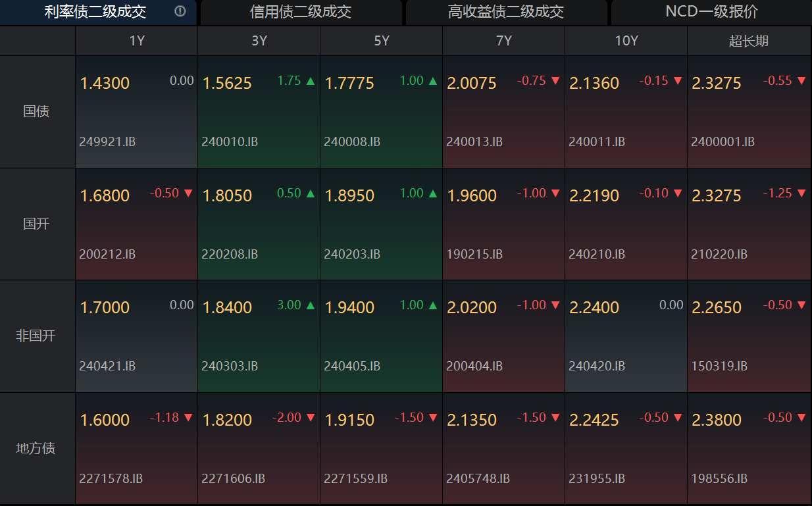Click the info icon beside 利率债二级成交
This screenshot has width=812, height=506.
tap(180, 12)
